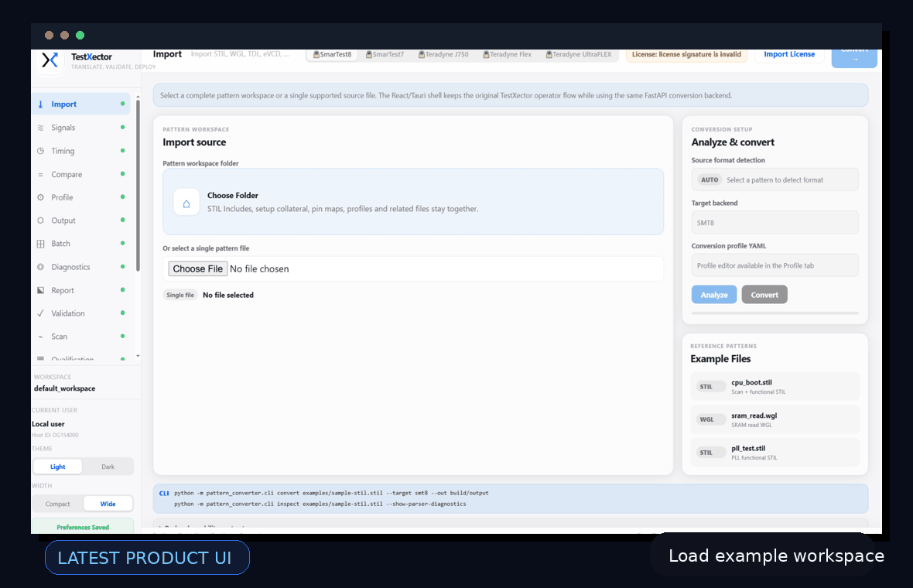
Task: Select the Teradyne Flex target tab
Action: click(507, 55)
